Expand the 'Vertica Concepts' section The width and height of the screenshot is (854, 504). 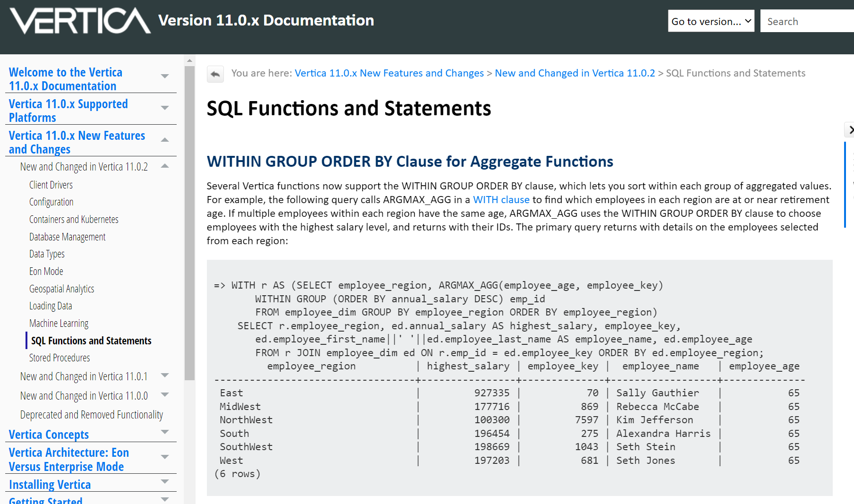(165, 432)
